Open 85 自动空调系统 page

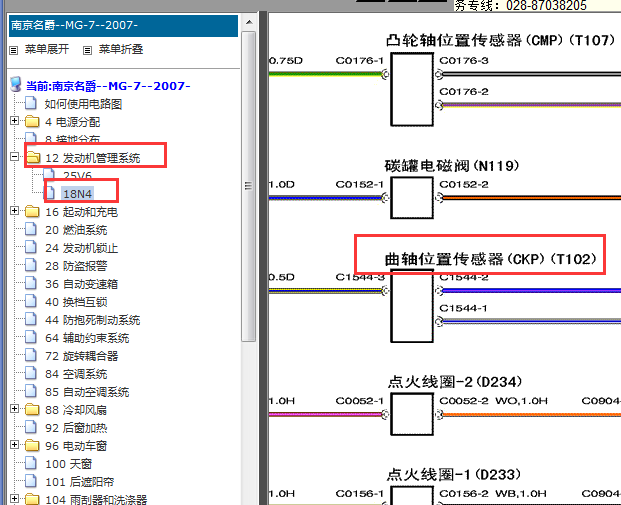(87, 392)
